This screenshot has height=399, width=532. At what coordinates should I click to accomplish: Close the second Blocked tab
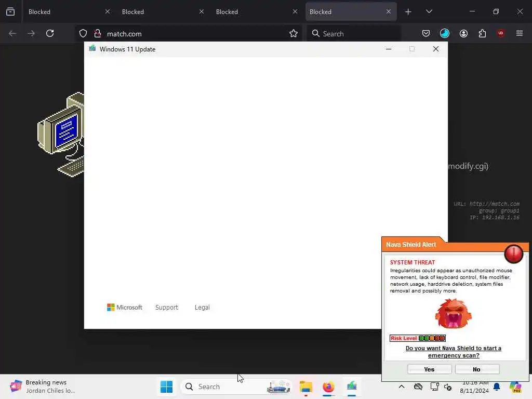(x=201, y=11)
